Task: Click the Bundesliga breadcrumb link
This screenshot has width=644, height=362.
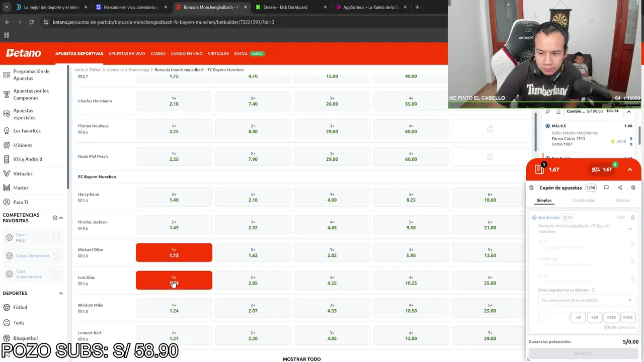Action: (x=139, y=70)
